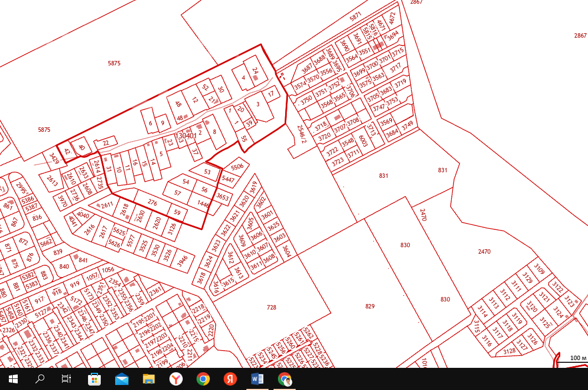Image resolution: width=588 pixels, height=390 pixels.
Task: Click parcel 1446
Action: [x=203, y=204]
